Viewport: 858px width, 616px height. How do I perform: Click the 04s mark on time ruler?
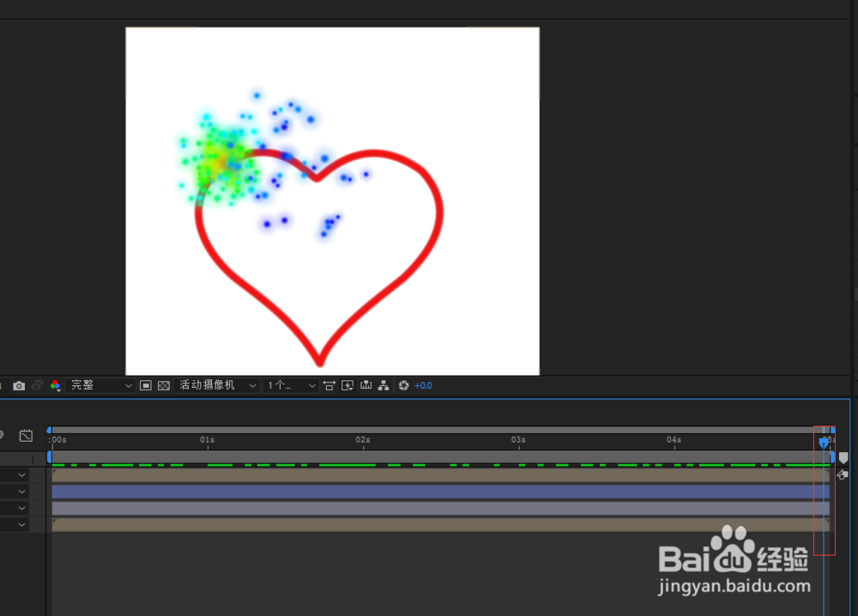pos(674,440)
